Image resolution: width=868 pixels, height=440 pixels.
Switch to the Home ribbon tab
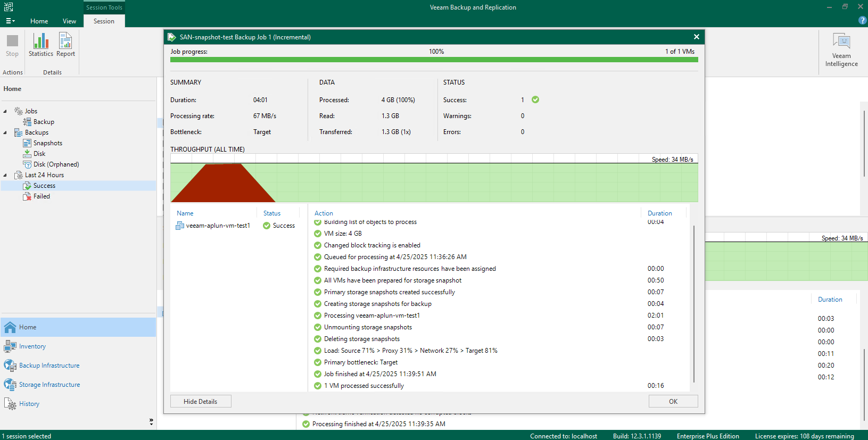pos(39,21)
